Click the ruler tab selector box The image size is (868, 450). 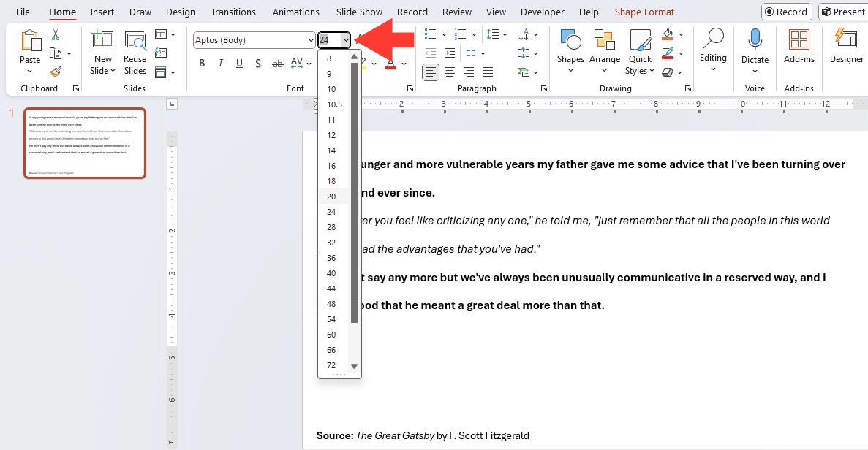[x=172, y=104]
